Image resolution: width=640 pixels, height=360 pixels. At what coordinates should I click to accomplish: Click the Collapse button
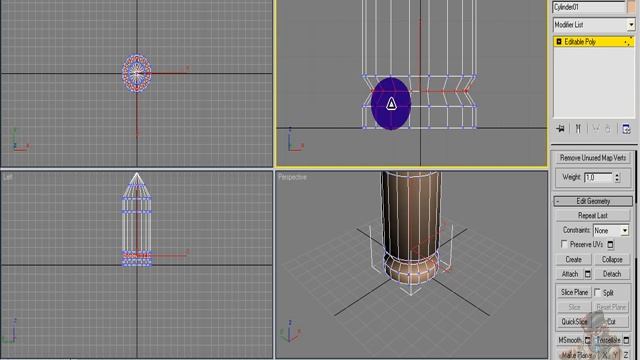click(612, 260)
